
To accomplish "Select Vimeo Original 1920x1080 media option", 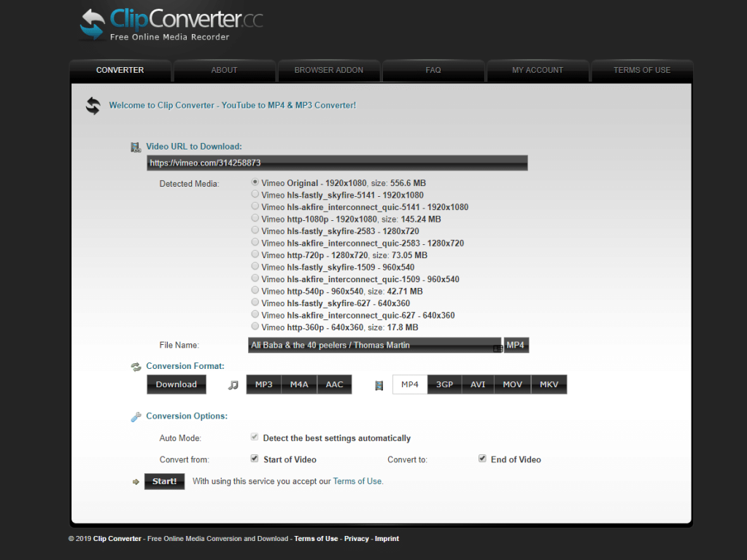I will pos(255,182).
